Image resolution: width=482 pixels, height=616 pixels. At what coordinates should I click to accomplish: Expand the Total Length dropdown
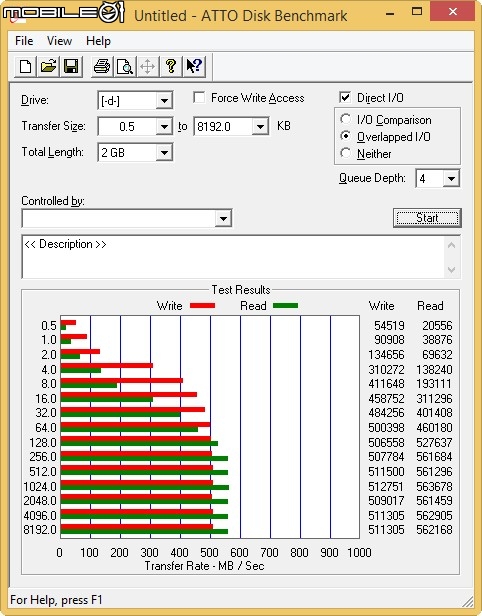[164, 152]
